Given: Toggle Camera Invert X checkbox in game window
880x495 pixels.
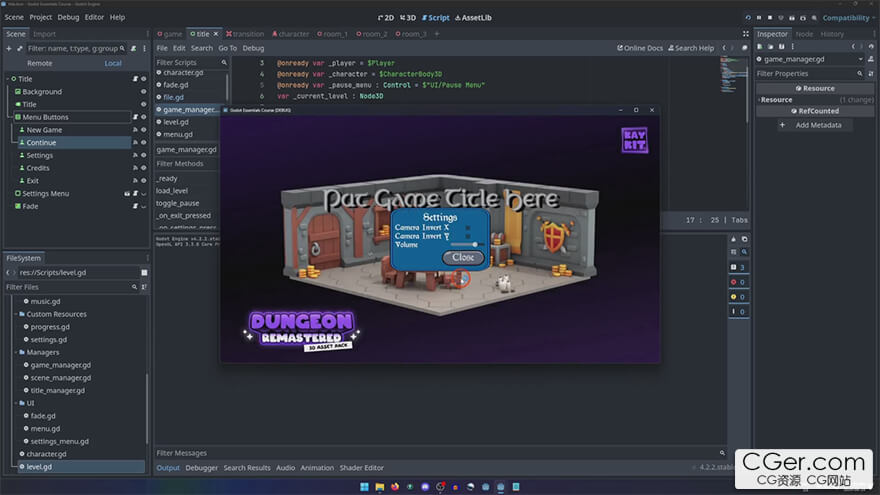Looking at the screenshot, I should [x=468, y=228].
